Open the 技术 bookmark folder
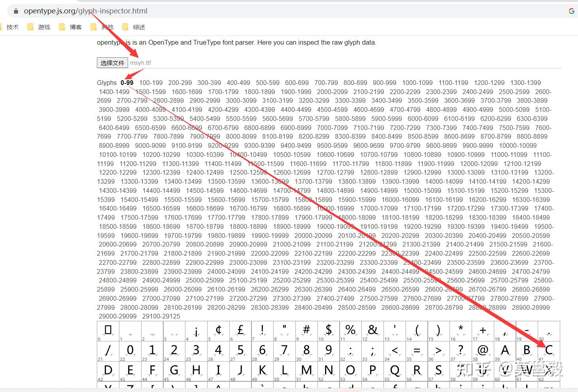578x392 pixels. pyautogui.click(x=9, y=27)
